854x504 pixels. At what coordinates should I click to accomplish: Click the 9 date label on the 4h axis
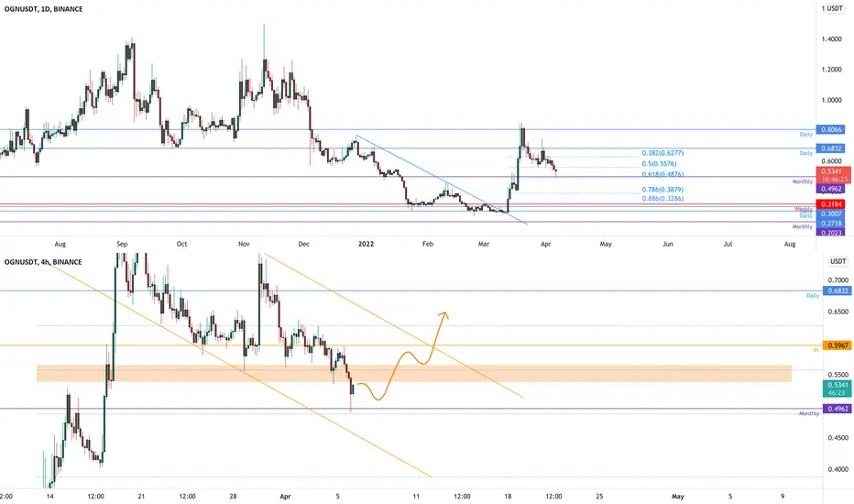pos(783,497)
